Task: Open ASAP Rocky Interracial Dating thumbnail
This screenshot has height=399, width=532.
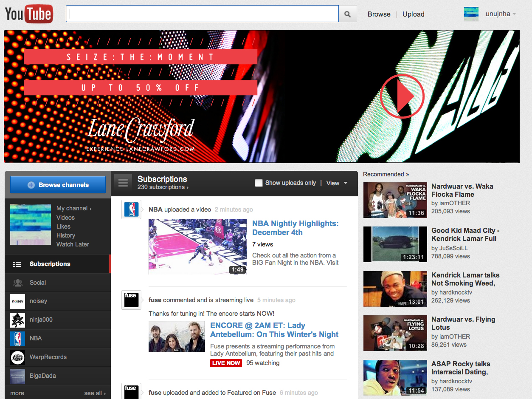Action: pos(395,378)
